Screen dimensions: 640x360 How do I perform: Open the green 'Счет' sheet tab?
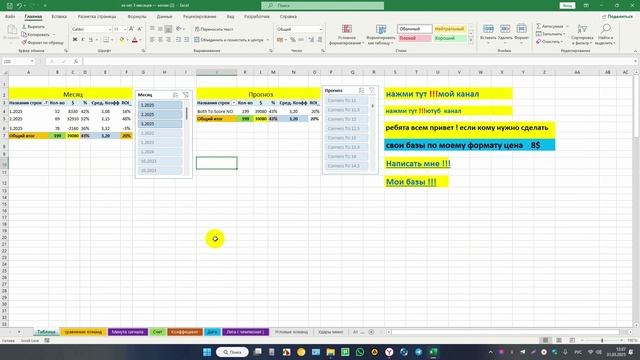point(157,332)
